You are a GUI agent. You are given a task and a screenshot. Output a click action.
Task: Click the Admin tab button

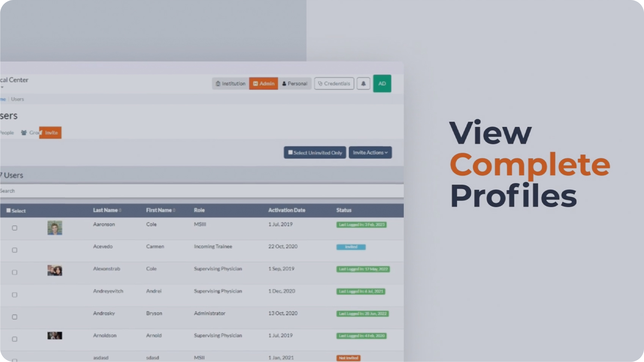264,84
